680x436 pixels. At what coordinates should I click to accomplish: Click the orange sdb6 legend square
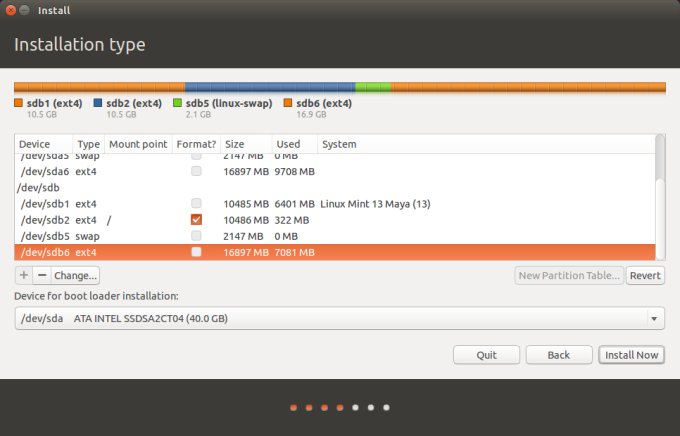pos(288,103)
